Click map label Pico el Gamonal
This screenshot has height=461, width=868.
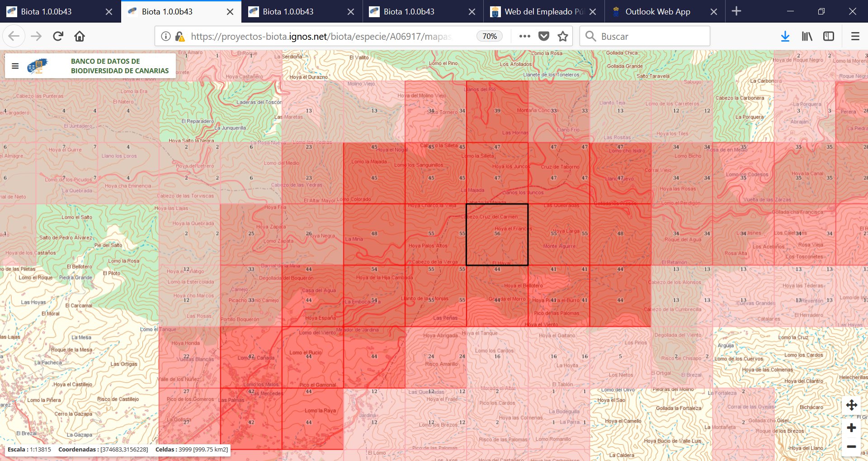click(317, 385)
